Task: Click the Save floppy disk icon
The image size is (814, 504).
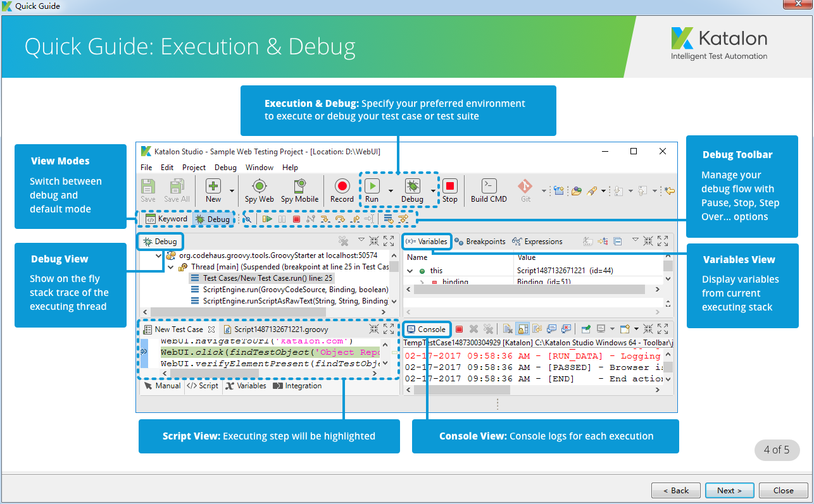Action: tap(148, 186)
